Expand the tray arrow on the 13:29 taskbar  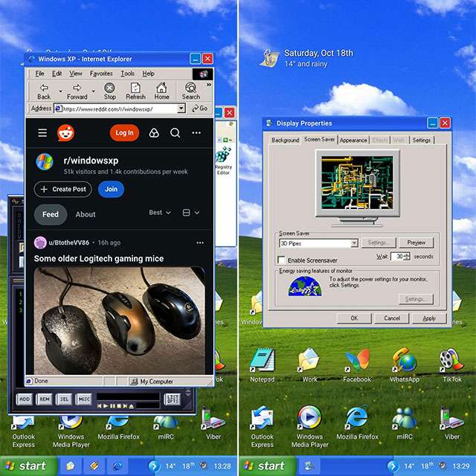pos(393,466)
